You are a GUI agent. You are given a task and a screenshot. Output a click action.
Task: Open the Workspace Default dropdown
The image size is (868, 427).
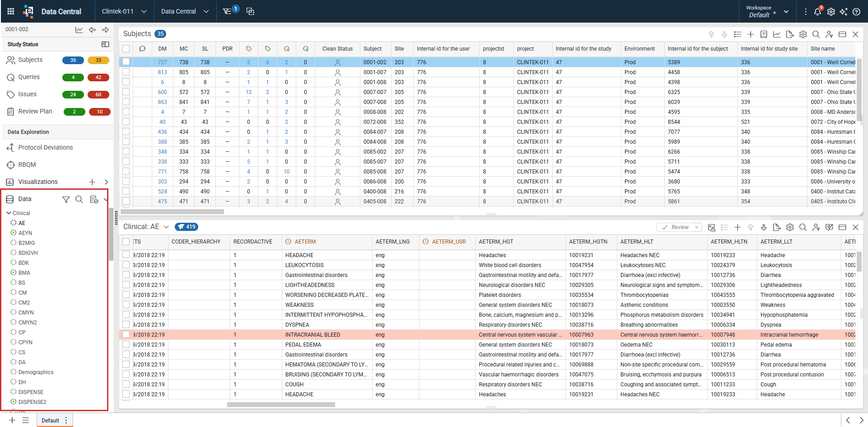coord(767,12)
